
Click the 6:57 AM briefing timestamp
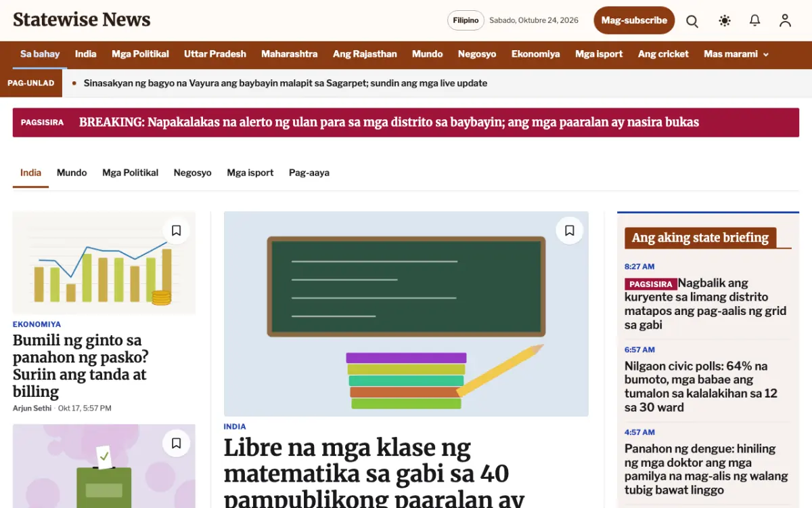[x=639, y=350]
